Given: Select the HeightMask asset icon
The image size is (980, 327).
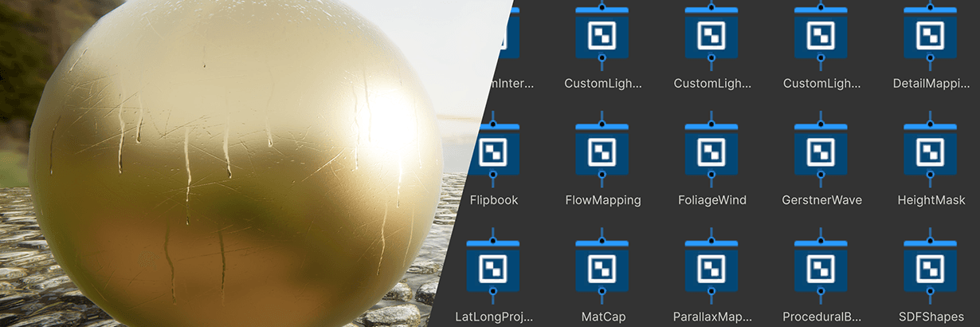Looking at the screenshot, I should coord(930,151).
